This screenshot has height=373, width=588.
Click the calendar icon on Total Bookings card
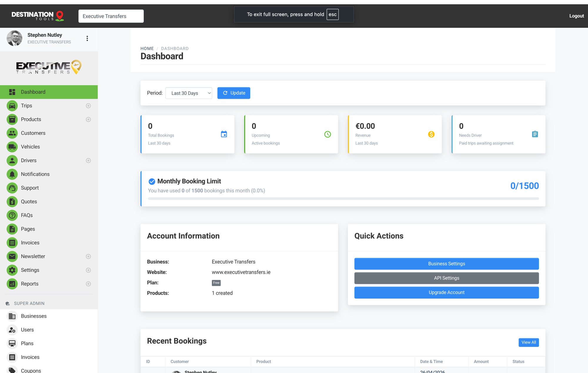click(x=224, y=134)
